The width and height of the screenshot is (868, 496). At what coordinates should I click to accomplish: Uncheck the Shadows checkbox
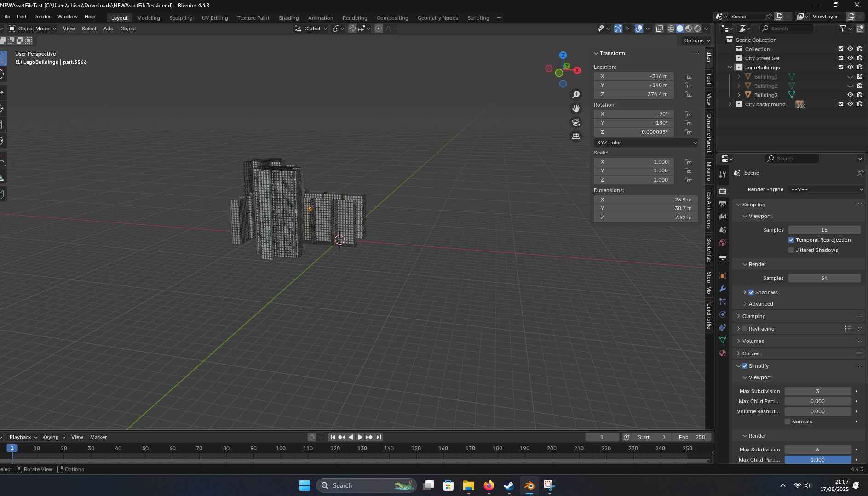point(751,292)
